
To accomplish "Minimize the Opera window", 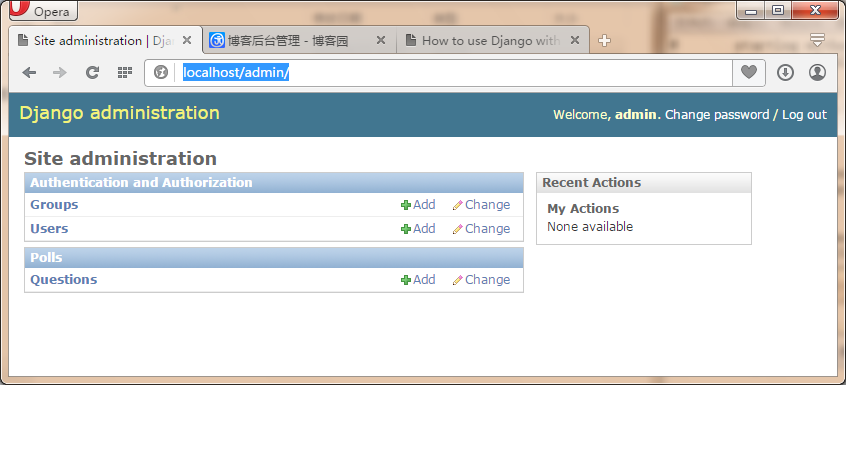I will coord(751,10).
